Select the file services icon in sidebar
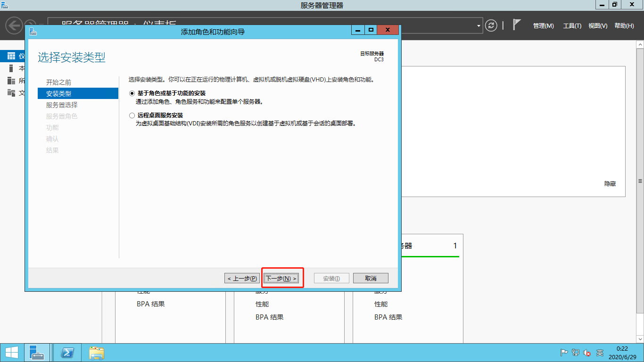The width and height of the screenshot is (644, 362). coord(11,93)
